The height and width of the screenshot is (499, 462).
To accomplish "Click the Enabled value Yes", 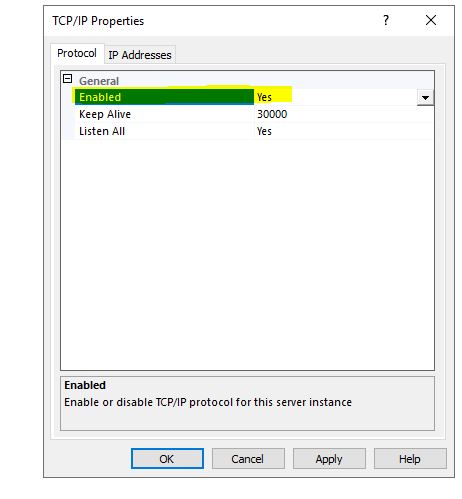I will click(x=264, y=97).
